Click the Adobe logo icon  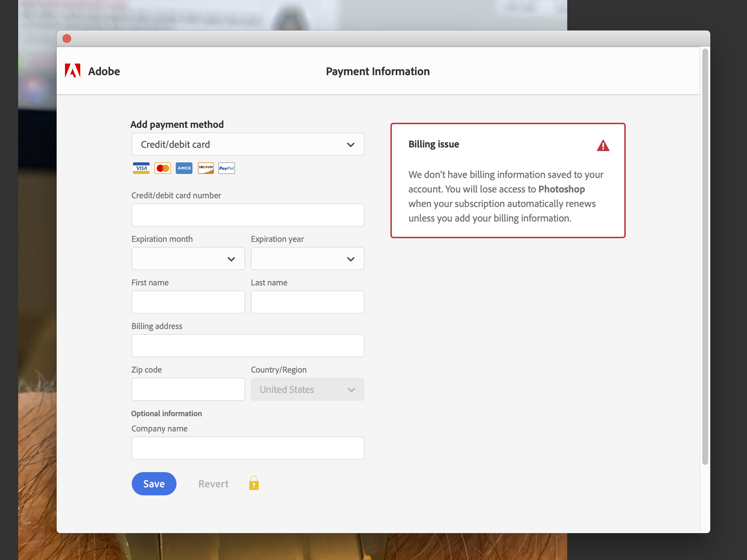(x=72, y=71)
